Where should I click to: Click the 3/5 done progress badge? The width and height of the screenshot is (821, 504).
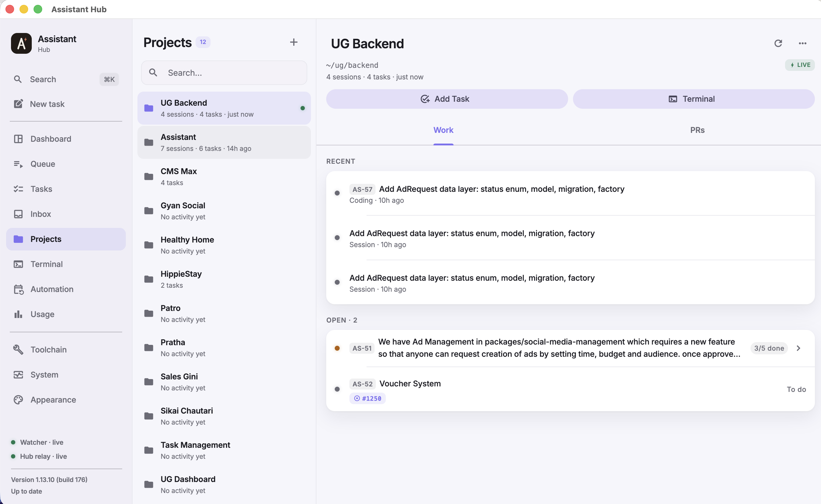click(x=769, y=348)
